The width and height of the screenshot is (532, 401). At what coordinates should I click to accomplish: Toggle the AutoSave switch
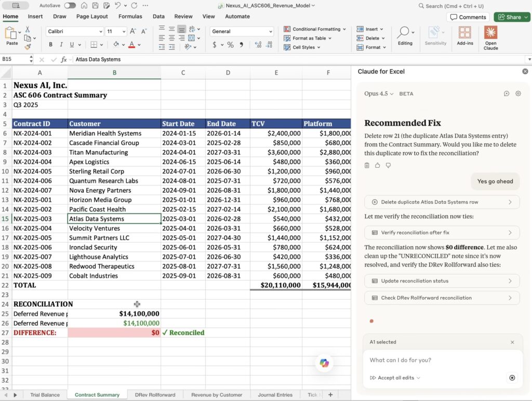coord(70,6)
